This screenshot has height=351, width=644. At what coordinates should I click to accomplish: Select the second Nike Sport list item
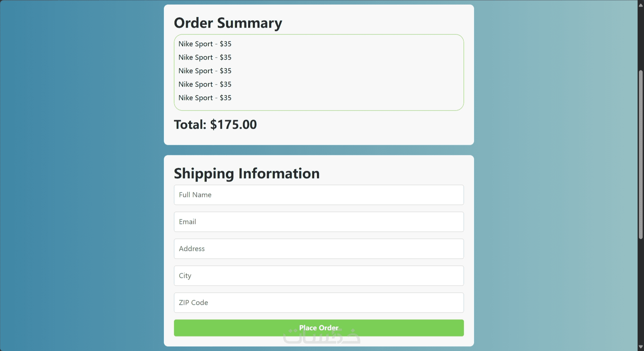(x=205, y=57)
